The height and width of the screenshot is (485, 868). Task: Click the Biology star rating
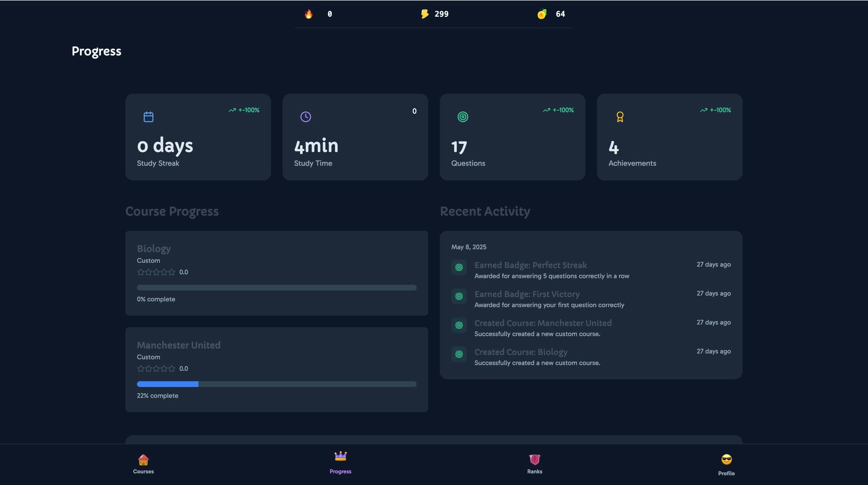click(x=156, y=272)
